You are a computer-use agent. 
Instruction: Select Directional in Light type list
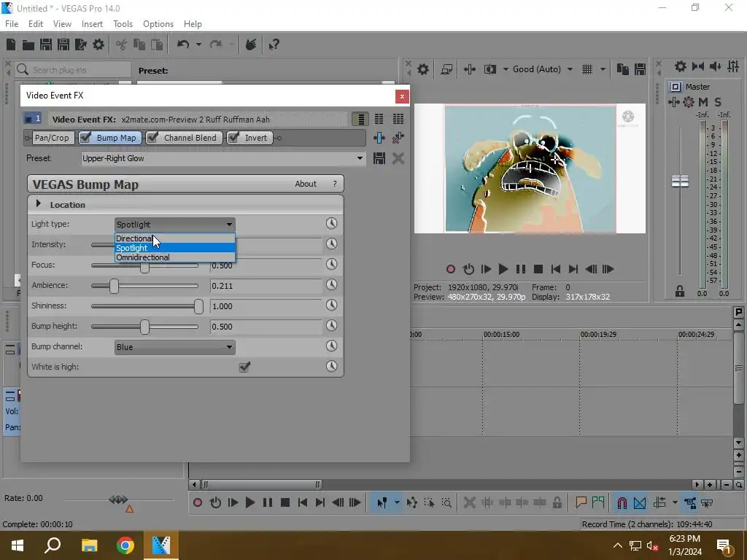(x=175, y=238)
